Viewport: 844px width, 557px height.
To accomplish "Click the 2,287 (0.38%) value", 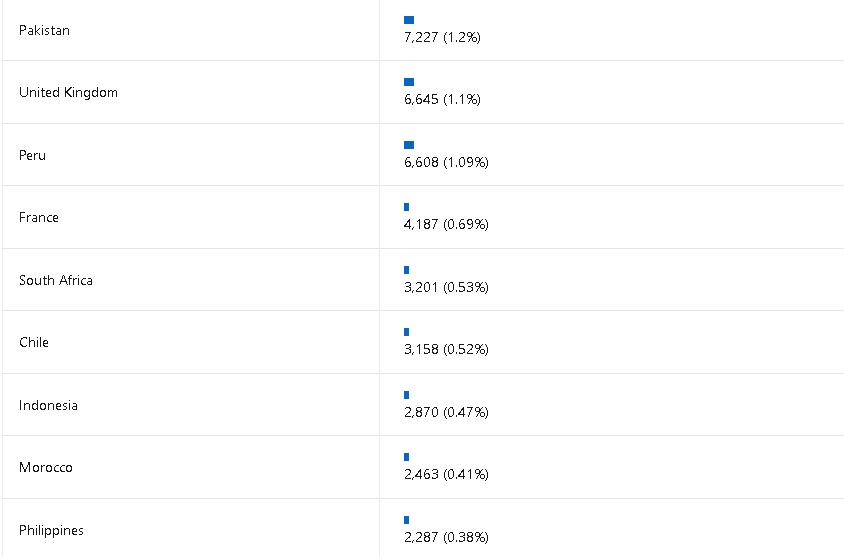I will [x=446, y=537].
